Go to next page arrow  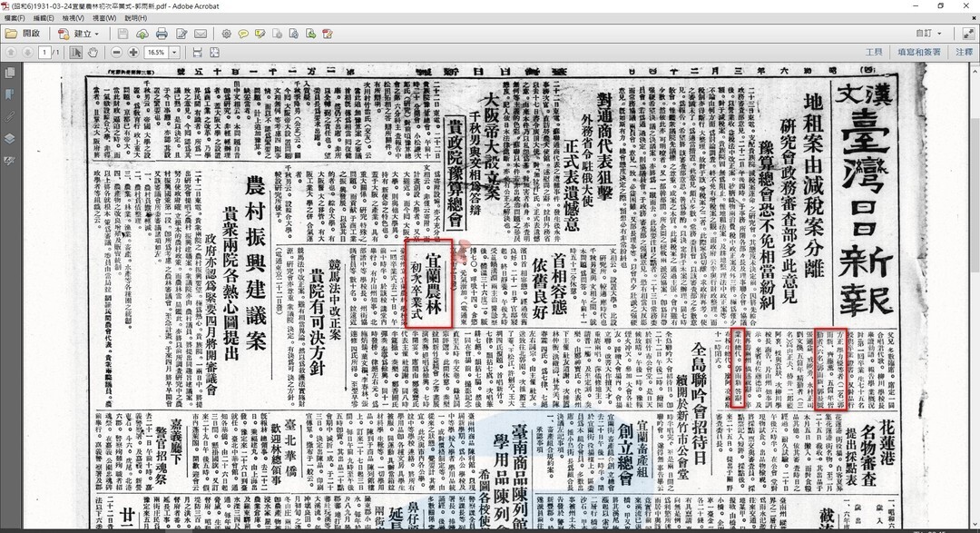coord(27,53)
